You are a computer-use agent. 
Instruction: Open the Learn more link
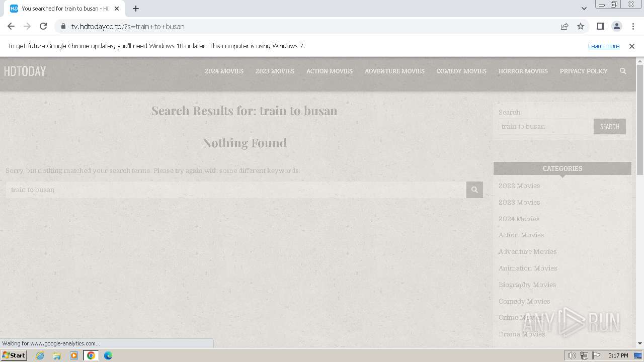click(x=604, y=46)
